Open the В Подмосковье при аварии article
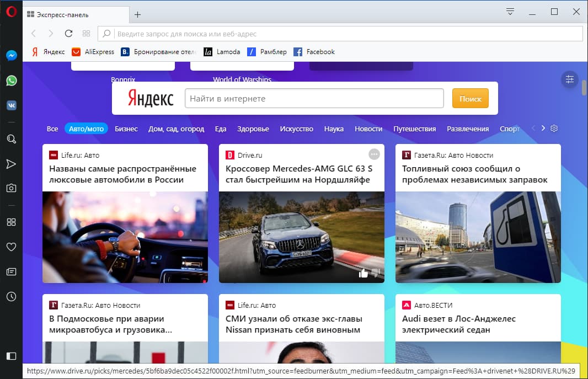Screen dimensions: 588x379 coord(111,324)
